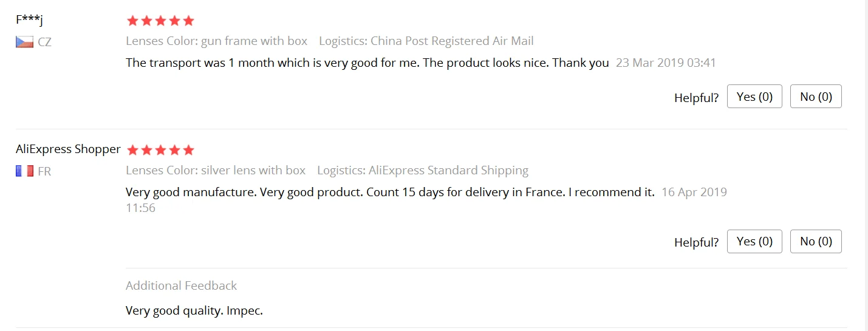Click the FR country code label
Screen dimensions: 868x331
[44, 171]
